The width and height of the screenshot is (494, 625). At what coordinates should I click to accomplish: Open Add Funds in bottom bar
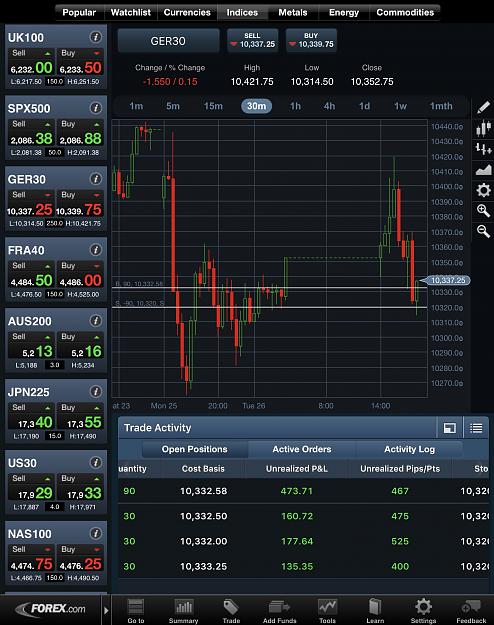point(279,611)
